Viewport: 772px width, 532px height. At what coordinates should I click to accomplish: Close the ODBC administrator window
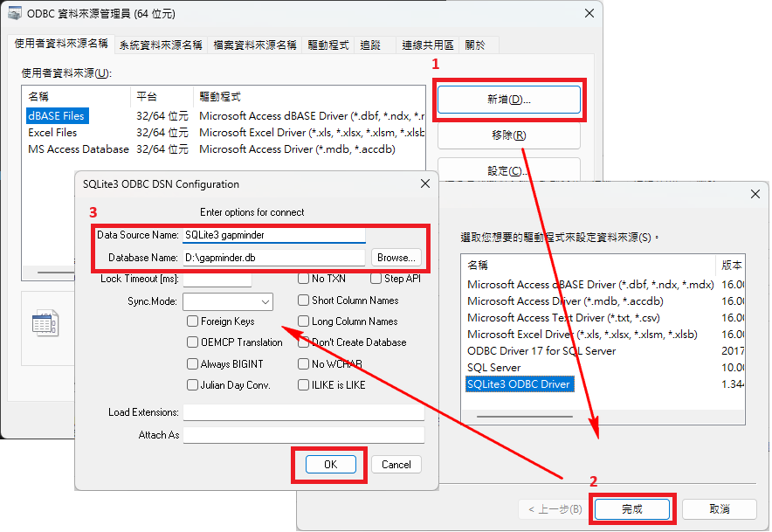tap(589, 13)
